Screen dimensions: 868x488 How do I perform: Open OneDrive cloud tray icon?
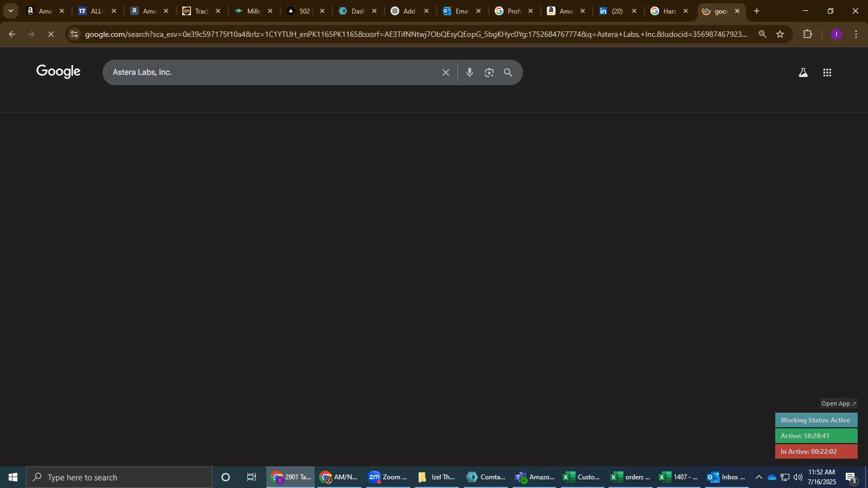coord(771,477)
